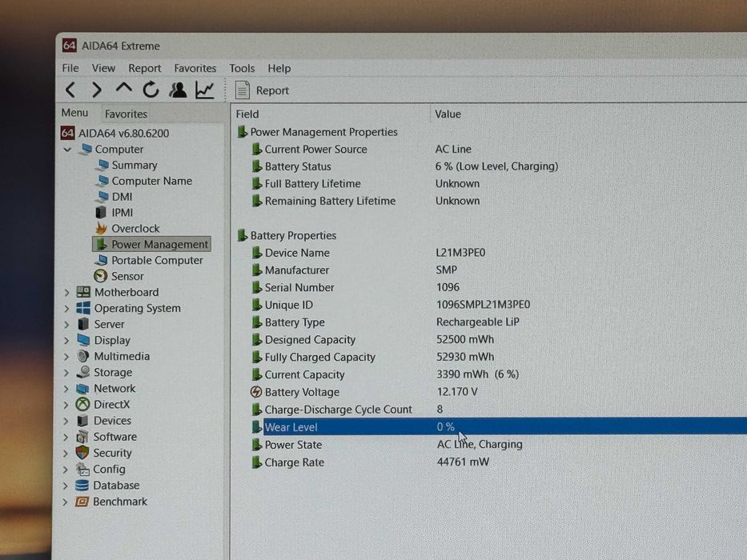This screenshot has height=560, width=747.
Task: Click the Report document icon
Action: 243,90
